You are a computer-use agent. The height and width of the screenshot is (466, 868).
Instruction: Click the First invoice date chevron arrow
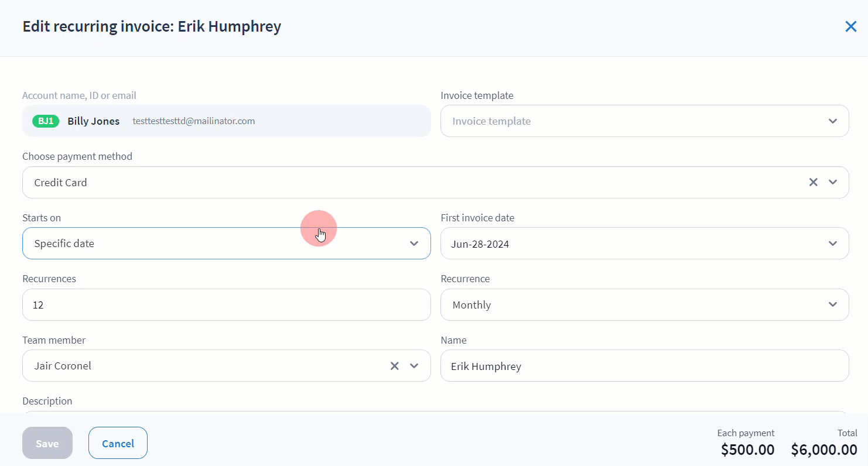[832, 244]
